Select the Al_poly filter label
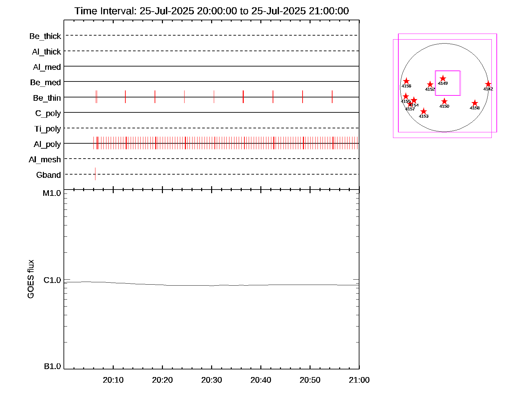 47,144
